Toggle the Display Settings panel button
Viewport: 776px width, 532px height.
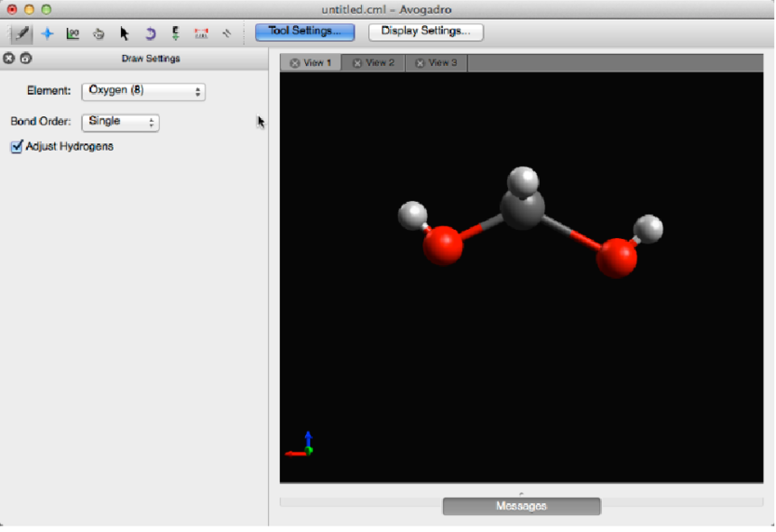(x=425, y=32)
